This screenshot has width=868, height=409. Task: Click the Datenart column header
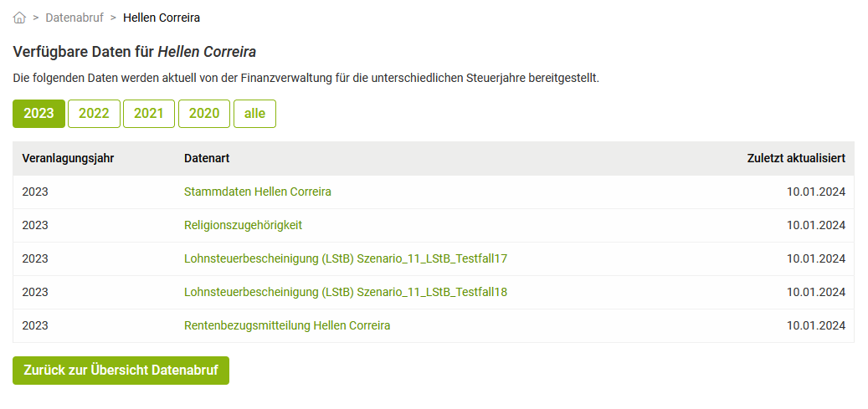[x=207, y=158]
